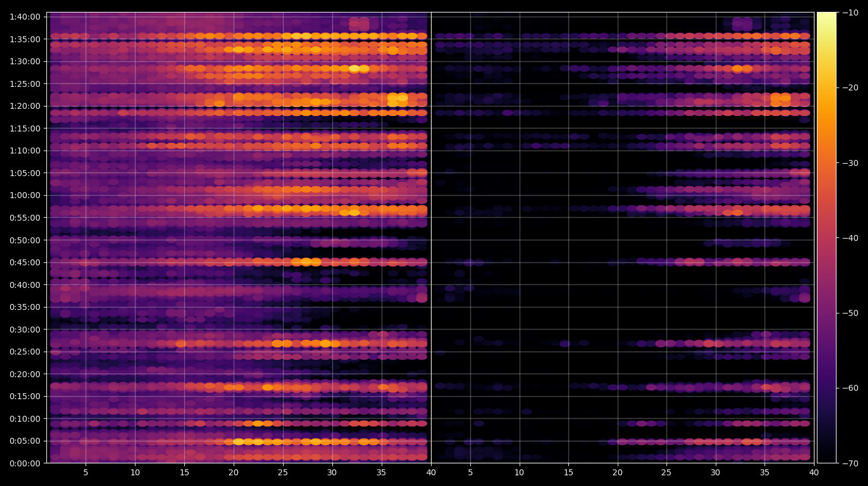Click the 0:30:00 time label

pyautogui.click(x=25, y=330)
